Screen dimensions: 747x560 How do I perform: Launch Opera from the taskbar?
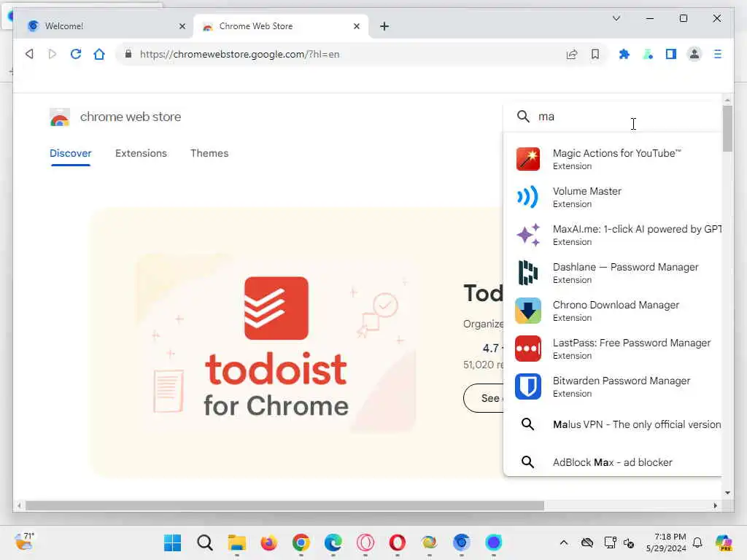click(398, 542)
